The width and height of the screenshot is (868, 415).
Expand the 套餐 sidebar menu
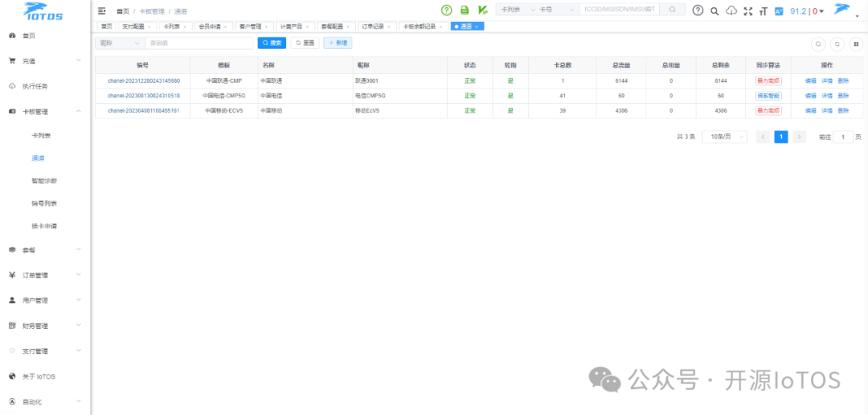45,250
